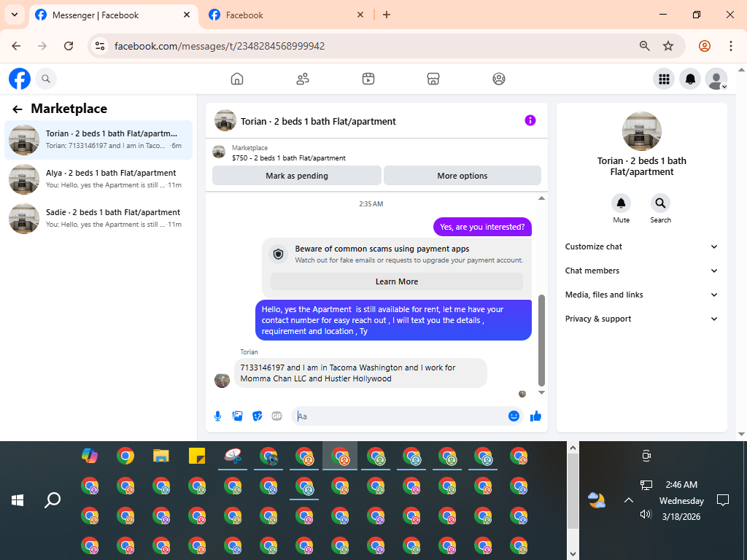
Task: Open Chrome profile icon
Action: (x=705, y=46)
